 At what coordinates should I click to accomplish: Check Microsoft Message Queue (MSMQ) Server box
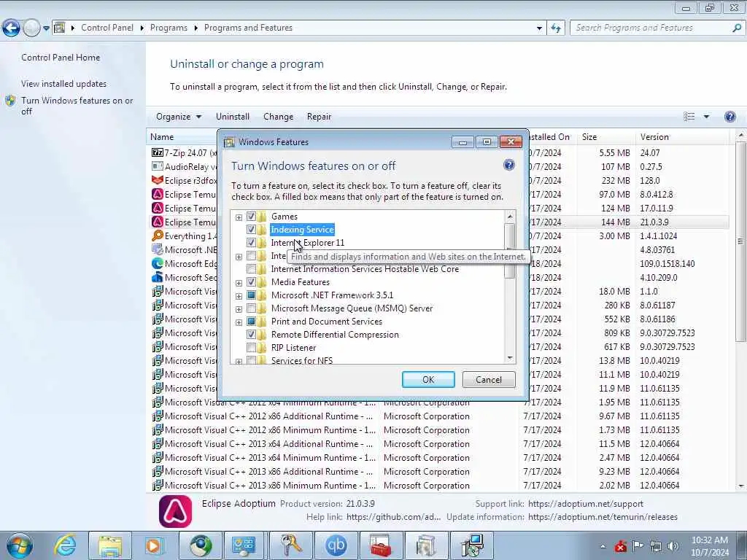tap(251, 308)
